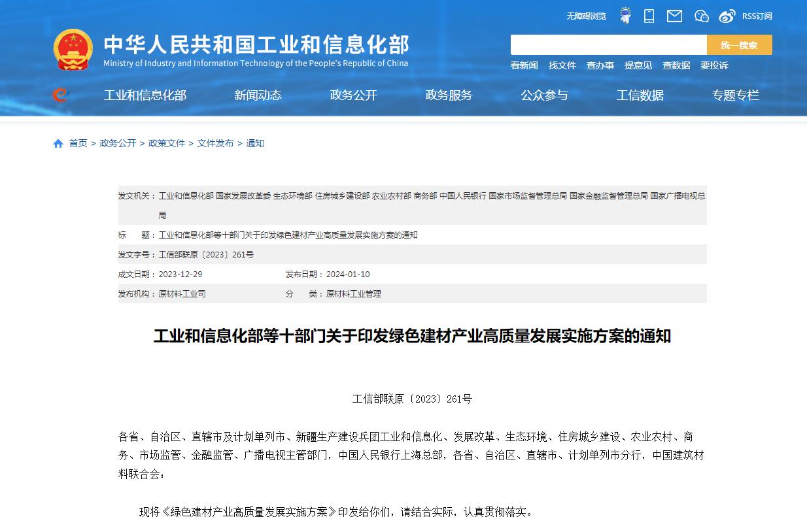This screenshot has width=807, height=532.
Task: Click the centered 工信部联原〔2023〕261号 line
Action: (412, 399)
